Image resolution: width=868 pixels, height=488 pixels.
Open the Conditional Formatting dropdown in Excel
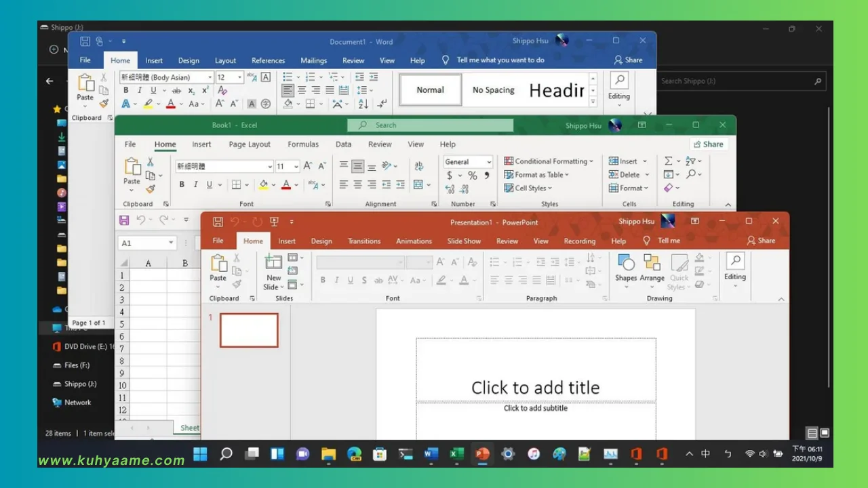coord(549,161)
